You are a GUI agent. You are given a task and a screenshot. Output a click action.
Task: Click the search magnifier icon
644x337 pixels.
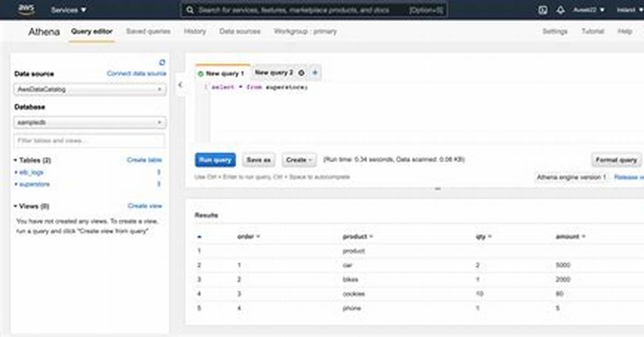coord(189,10)
